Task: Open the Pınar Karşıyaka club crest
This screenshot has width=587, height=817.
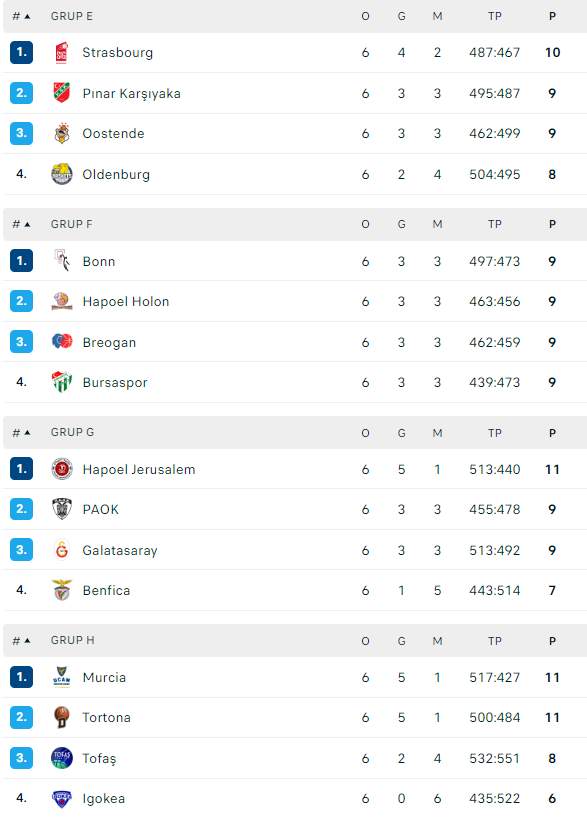Action: [x=61, y=93]
